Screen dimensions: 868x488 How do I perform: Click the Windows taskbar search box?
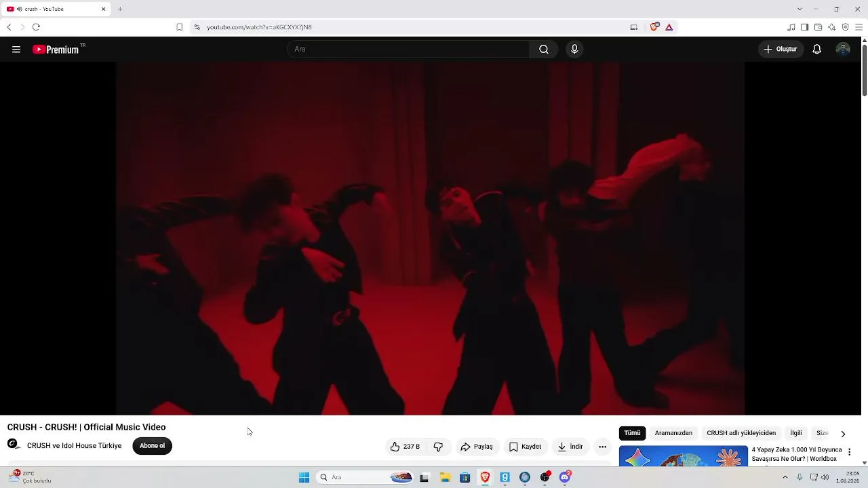tap(366, 477)
